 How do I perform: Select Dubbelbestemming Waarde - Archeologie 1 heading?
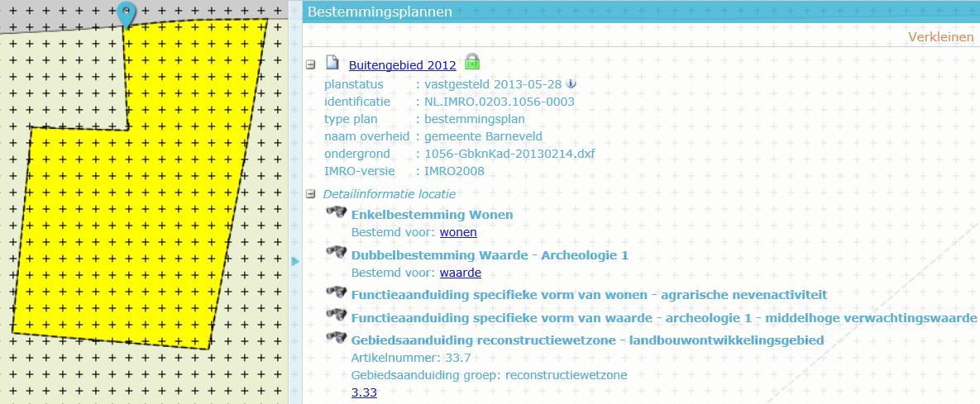pyautogui.click(x=490, y=255)
